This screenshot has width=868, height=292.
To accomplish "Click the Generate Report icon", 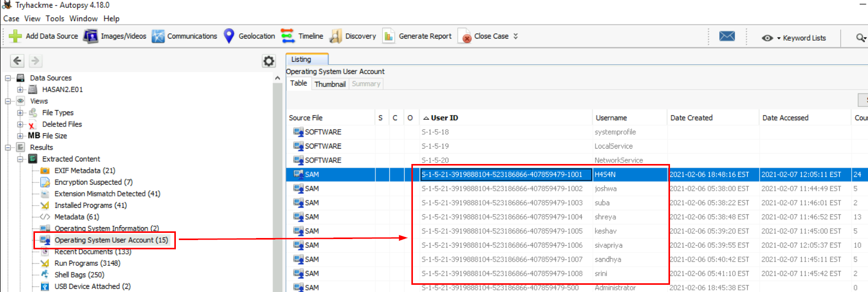I will pos(389,36).
